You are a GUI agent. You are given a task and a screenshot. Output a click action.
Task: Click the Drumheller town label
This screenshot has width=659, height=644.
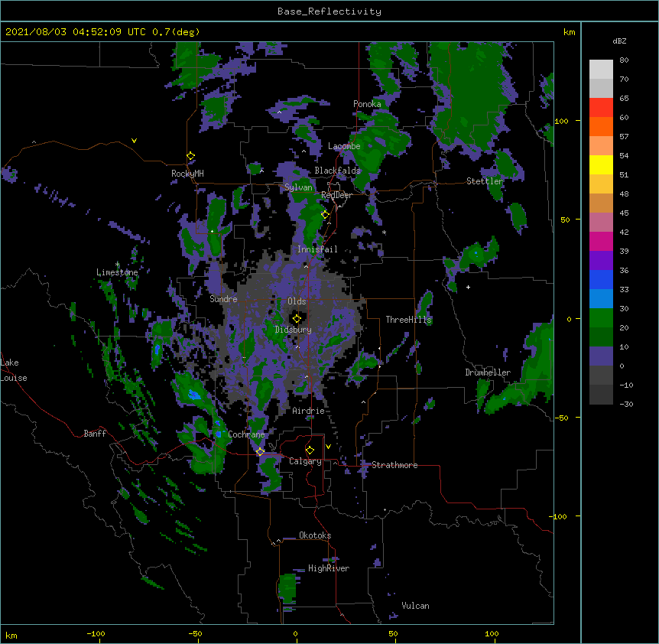point(488,372)
